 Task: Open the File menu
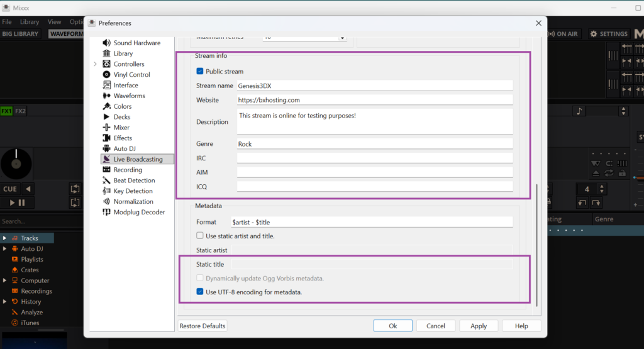(x=7, y=22)
